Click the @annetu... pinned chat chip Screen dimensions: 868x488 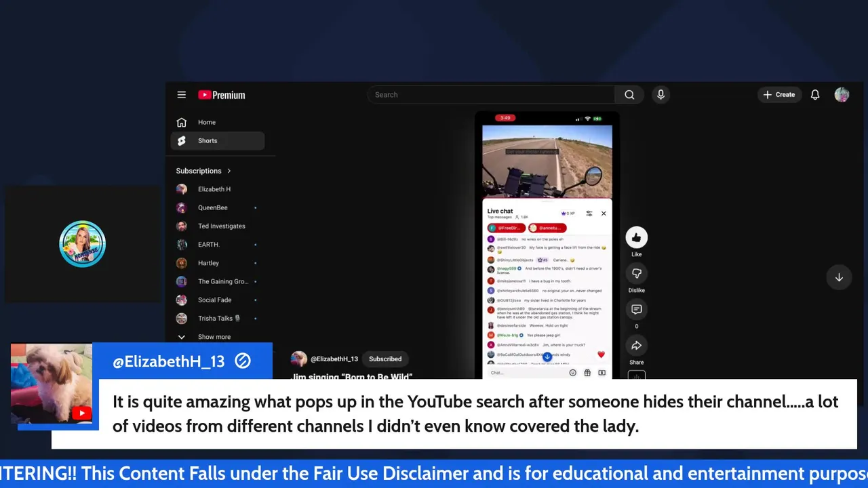547,228
